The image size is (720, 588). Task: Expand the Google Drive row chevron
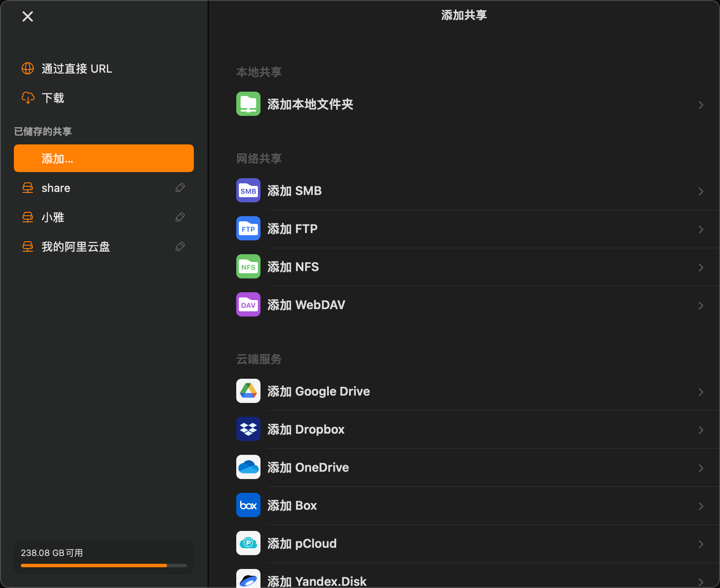pyautogui.click(x=701, y=392)
